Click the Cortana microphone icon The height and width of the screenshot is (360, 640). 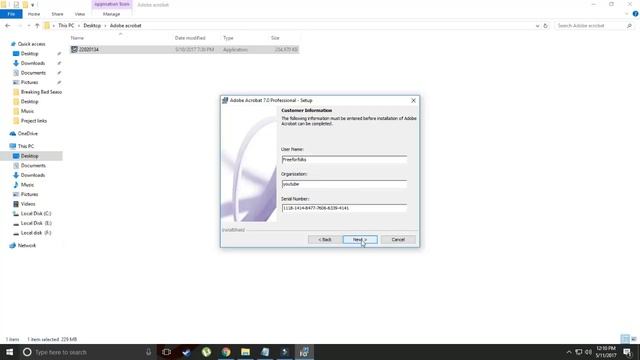[149, 352]
